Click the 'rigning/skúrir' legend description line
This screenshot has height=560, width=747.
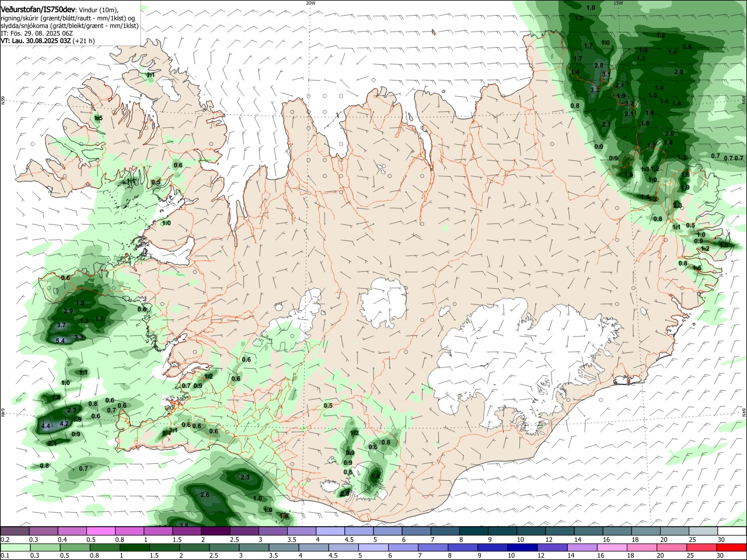tap(68, 18)
